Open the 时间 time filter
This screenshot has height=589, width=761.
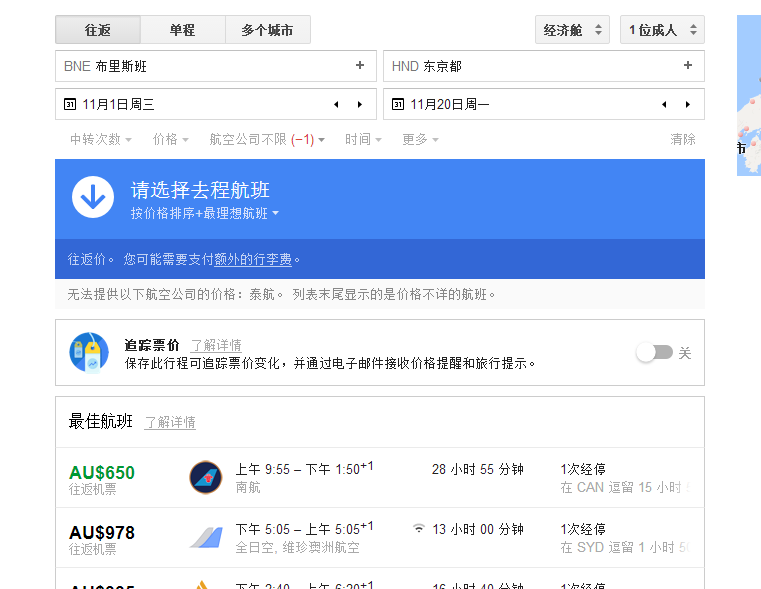tap(363, 139)
